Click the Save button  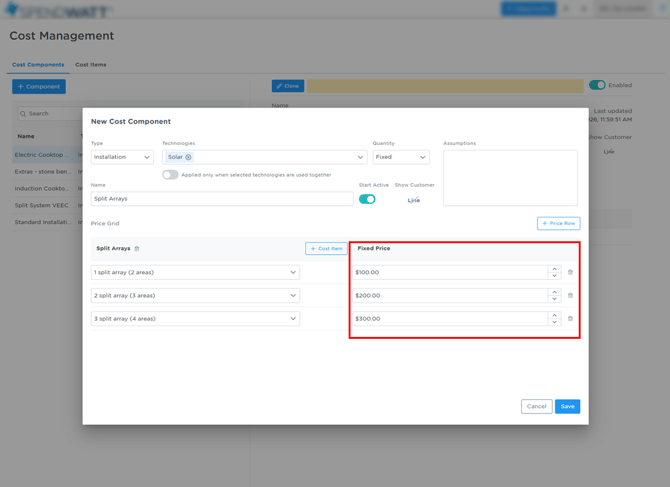pos(567,406)
